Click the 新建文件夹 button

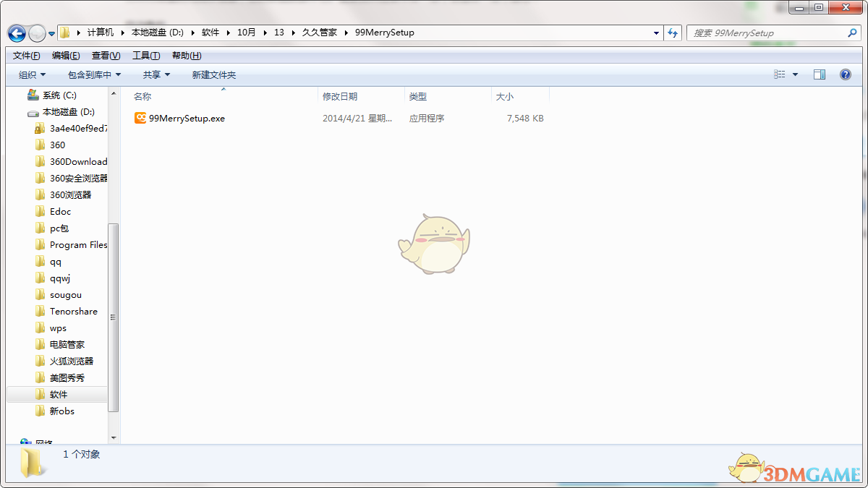[x=214, y=74]
